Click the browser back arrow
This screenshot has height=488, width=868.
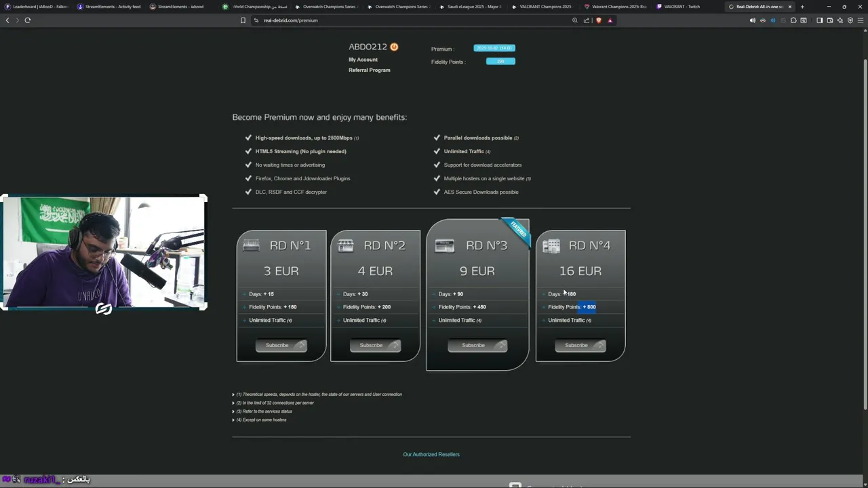click(7, 20)
